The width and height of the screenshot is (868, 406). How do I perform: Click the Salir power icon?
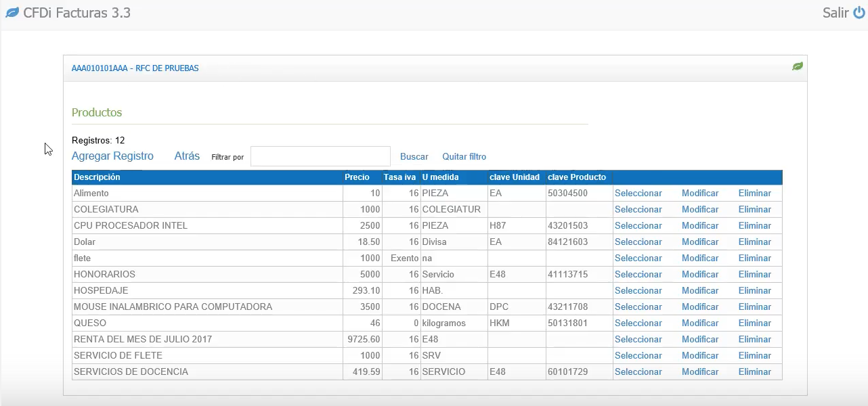(859, 13)
